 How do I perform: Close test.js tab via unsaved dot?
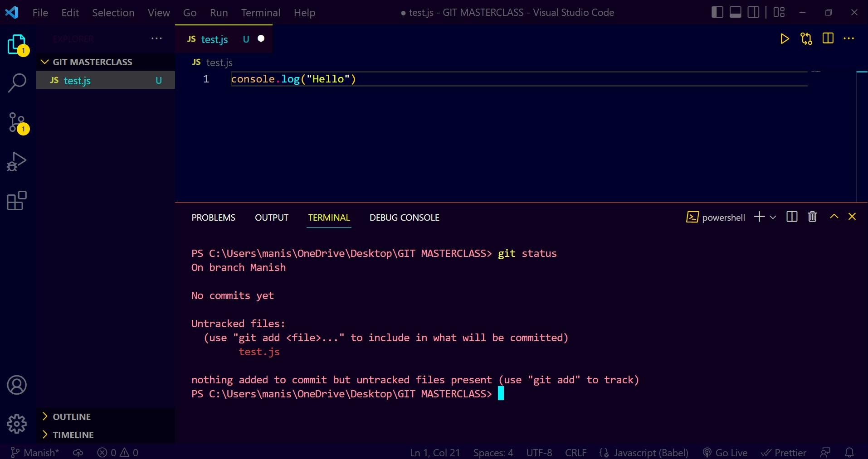point(261,39)
